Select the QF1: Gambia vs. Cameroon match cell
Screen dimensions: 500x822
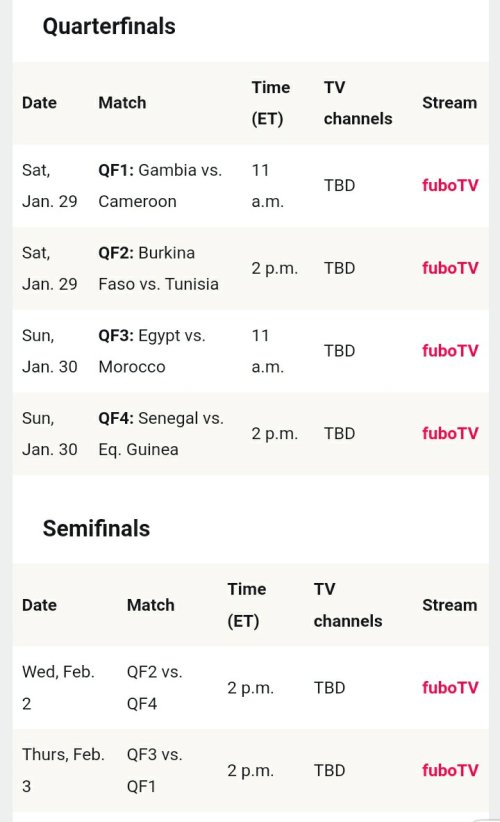click(x=160, y=186)
